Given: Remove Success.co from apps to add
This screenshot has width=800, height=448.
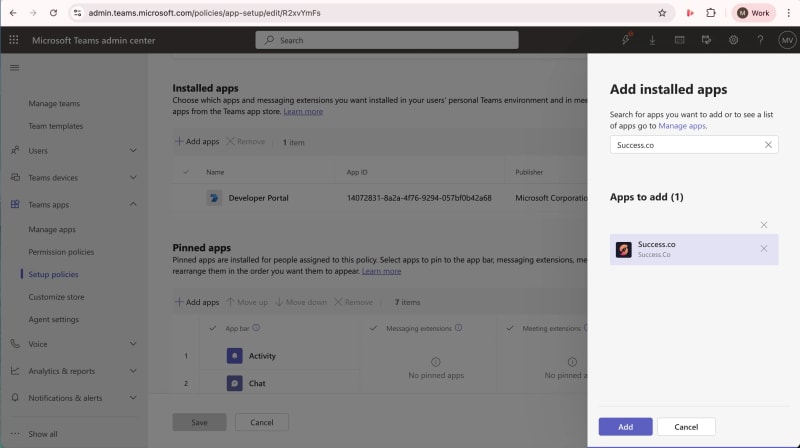Looking at the screenshot, I should [x=764, y=248].
